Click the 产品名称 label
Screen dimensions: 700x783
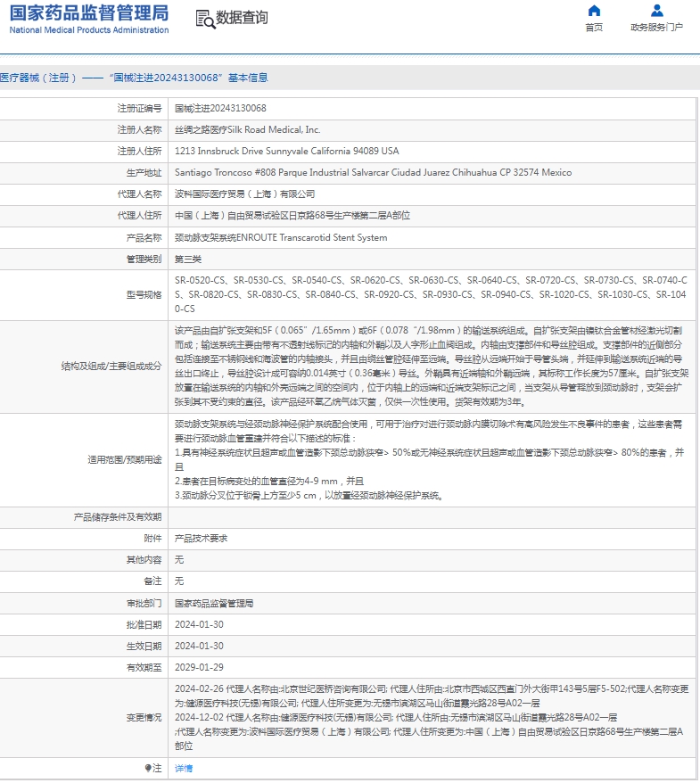coord(144,238)
